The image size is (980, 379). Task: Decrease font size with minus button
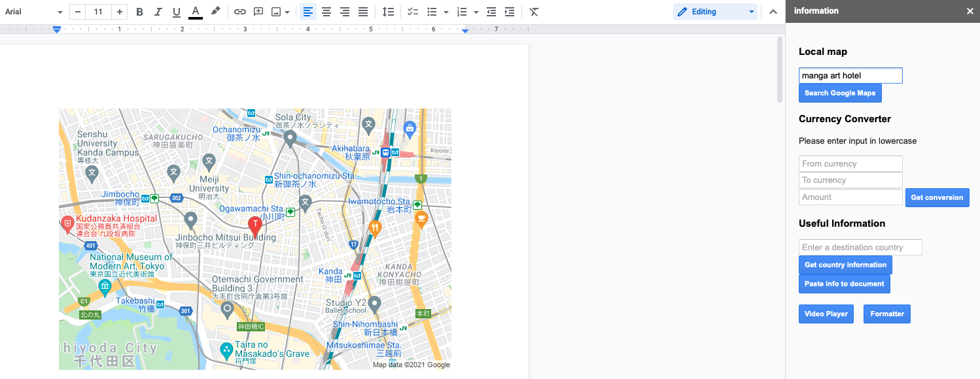[78, 12]
